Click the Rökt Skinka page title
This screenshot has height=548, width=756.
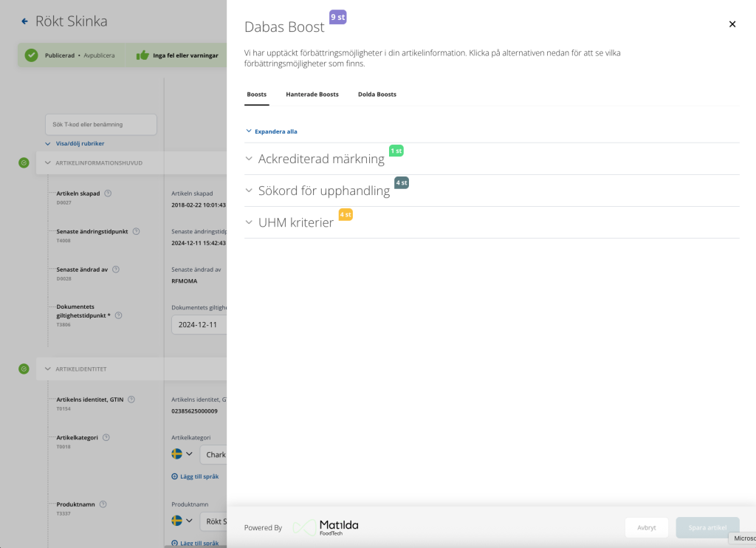(72, 21)
